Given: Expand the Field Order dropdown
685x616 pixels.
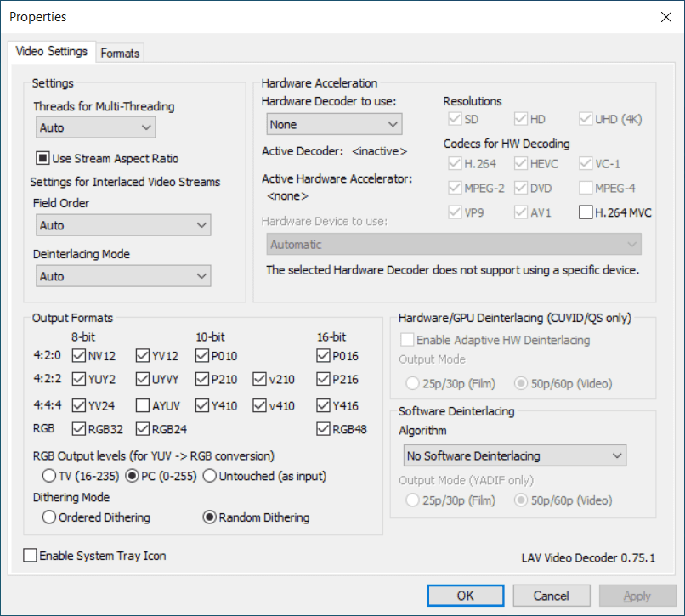Looking at the screenshot, I should [x=124, y=225].
